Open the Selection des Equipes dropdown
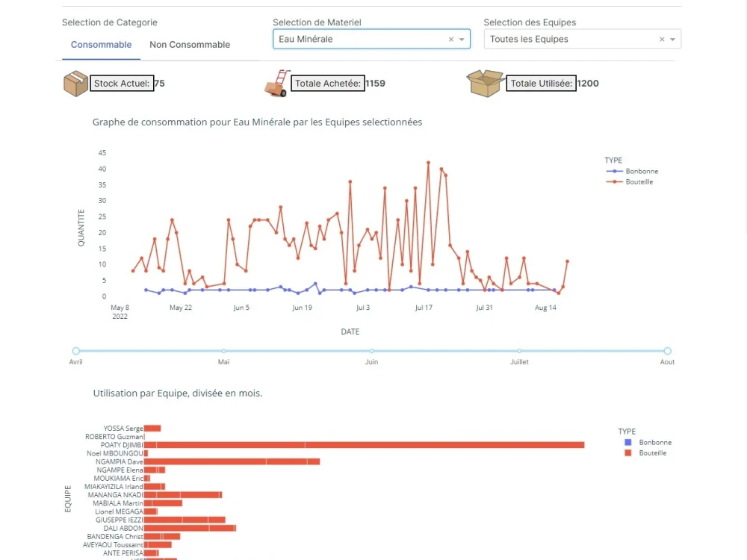Viewport: 747px width, 560px height. [672, 39]
